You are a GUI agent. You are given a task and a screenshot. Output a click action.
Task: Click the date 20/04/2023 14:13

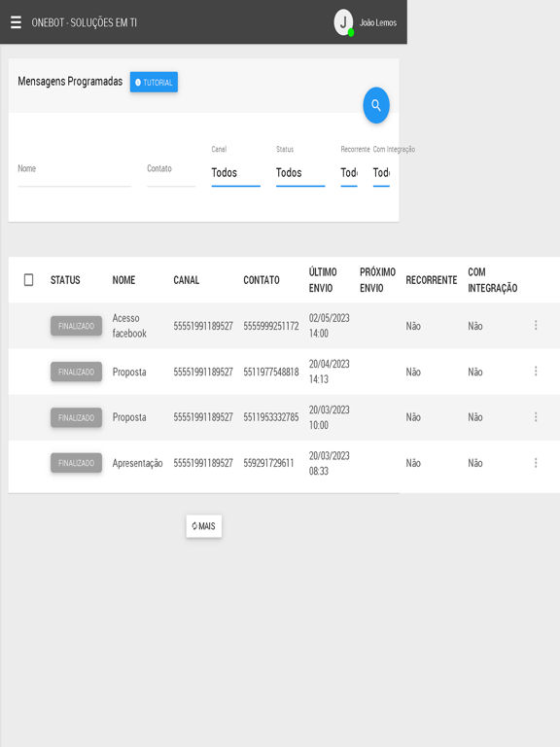(x=329, y=372)
